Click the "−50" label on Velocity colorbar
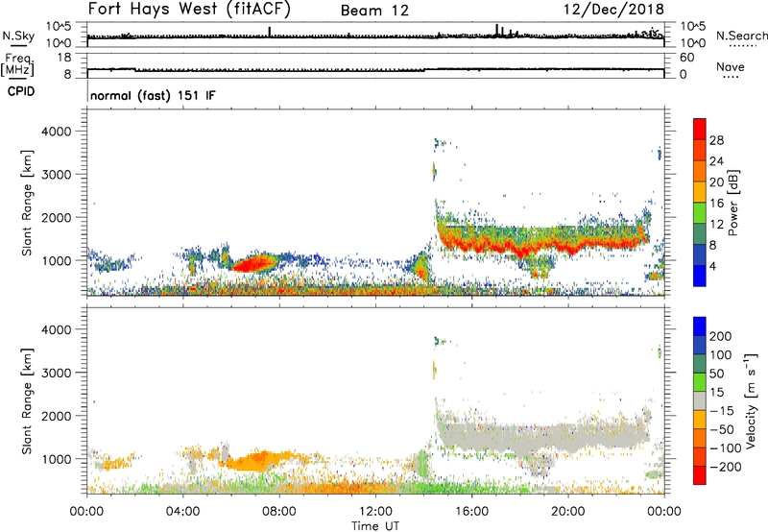This screenshot has height=532, width=768. coord(723,429)
